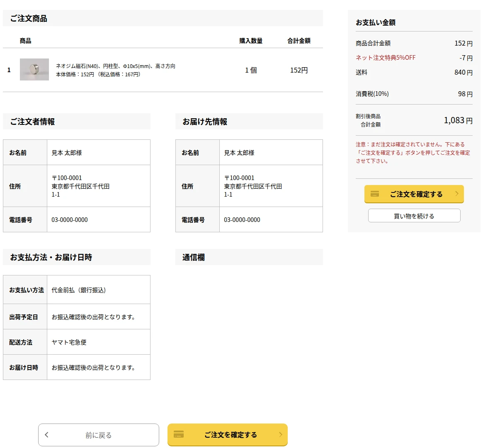Click orderer phone number 03-0000-0000
Screen dimensions: 483x448
tap(69, 220)
